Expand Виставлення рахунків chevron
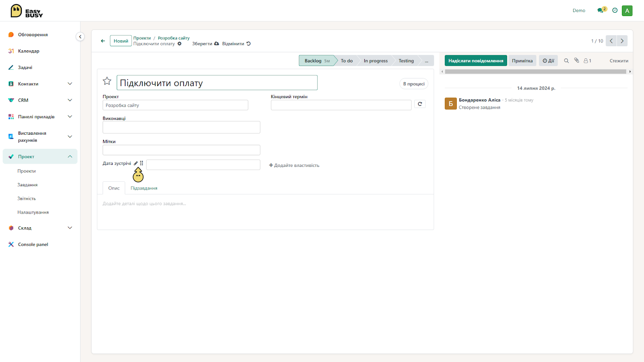The height and width of the screenshot is (362, 644). click(x=70, y=136)
